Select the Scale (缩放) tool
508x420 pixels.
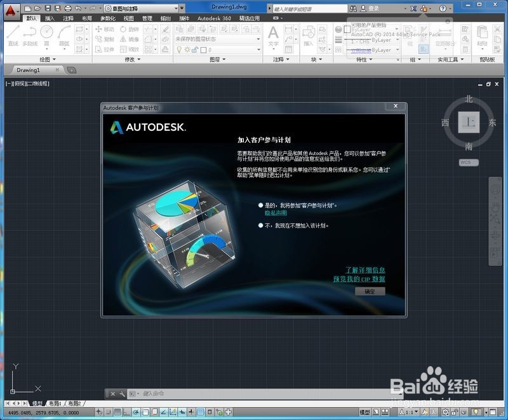coord(130,50)
